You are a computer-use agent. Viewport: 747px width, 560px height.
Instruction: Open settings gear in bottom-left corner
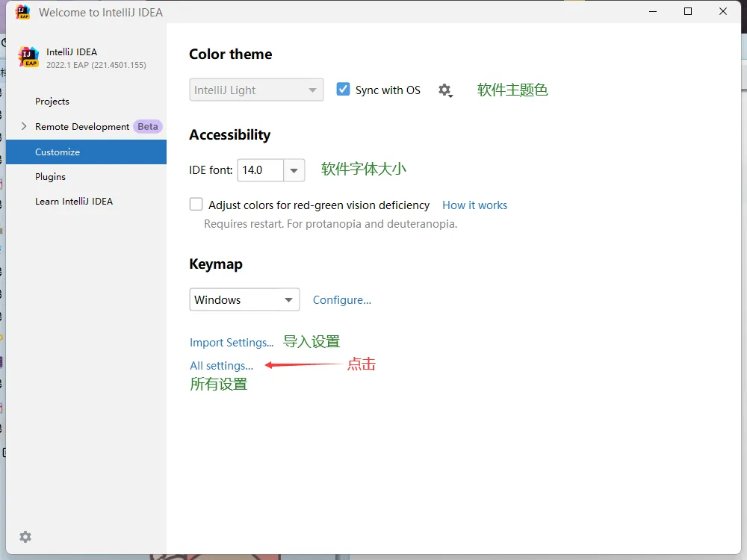click(x=25, y=537)
